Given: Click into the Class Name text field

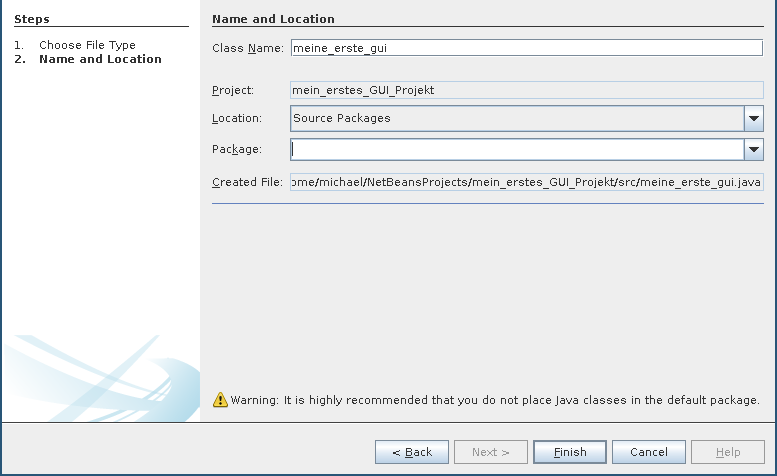Looking at the screenshot, I should coord(526,48).
